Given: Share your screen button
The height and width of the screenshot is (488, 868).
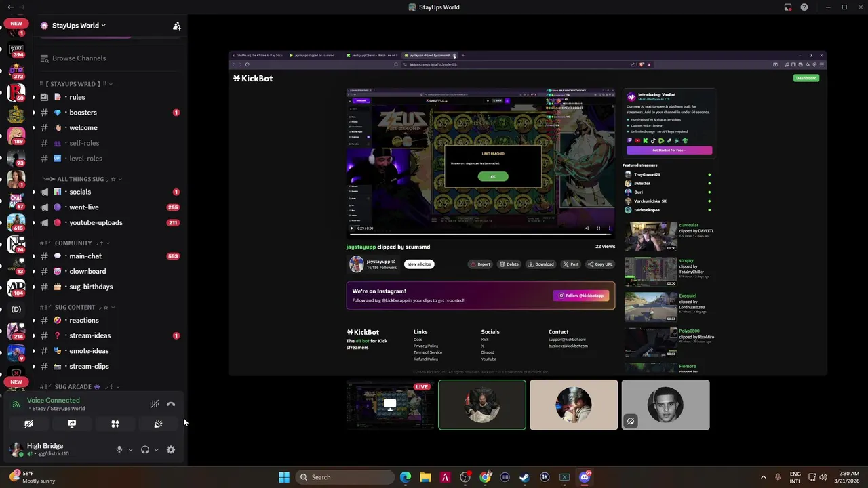Looking at the screenshot, I should point(72,424).
